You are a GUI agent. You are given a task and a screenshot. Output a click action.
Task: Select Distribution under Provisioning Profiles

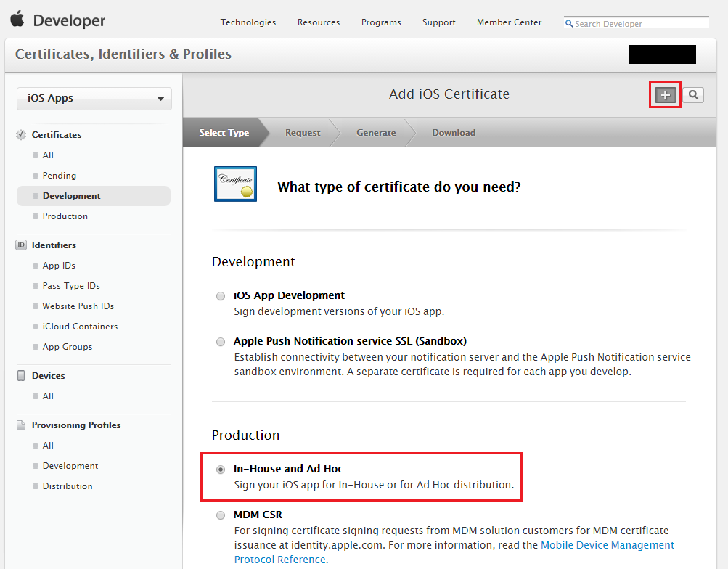click(67, 486)
